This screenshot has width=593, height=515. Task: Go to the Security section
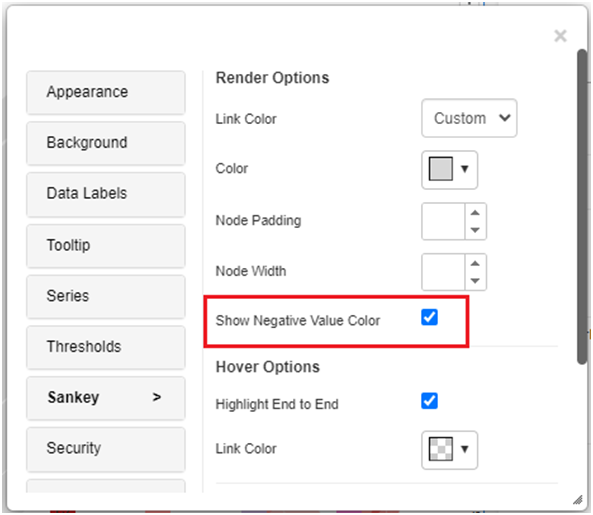coord(106,449)
